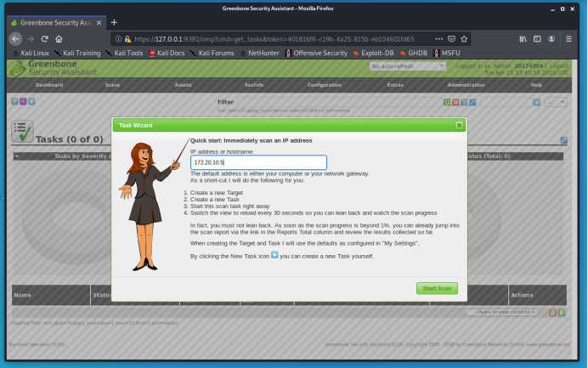Open the Scans menu

coord(112,85)
